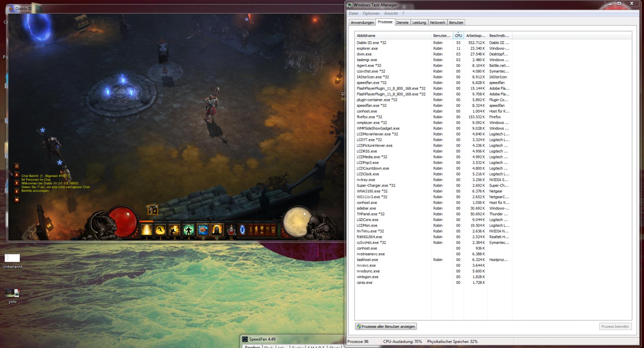Select the csrss.exe process row
The width and height of the screenshot is (644, 348).
pyautogui.click(x=433, y=283)
